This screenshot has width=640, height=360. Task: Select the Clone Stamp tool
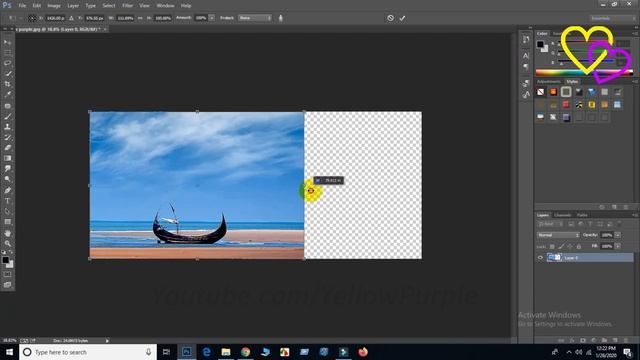coord(7,127)
